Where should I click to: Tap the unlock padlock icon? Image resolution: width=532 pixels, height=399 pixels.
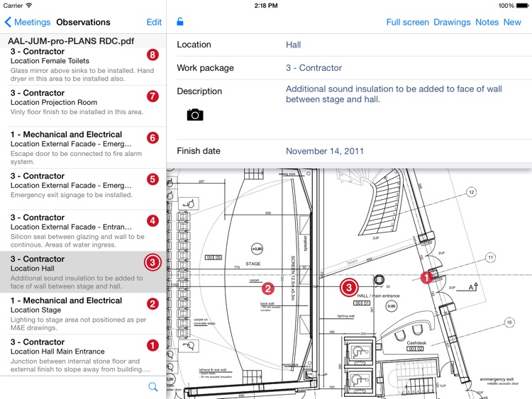point(180,22)
